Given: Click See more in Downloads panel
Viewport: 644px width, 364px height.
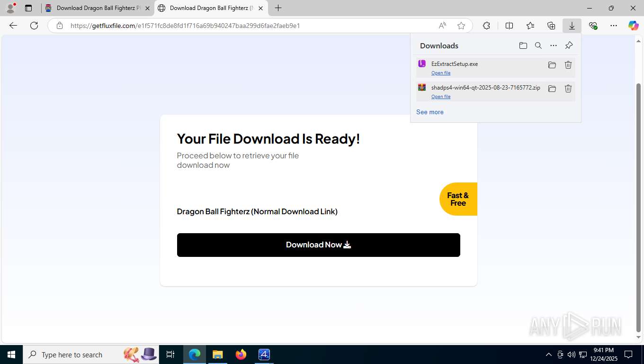Looking at the screenshot, I should pos(430,112).
